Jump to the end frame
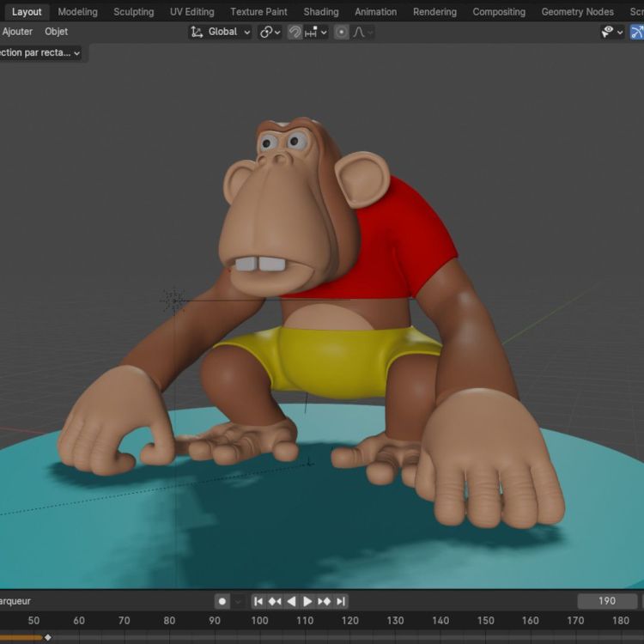 [x=341, y=601]
